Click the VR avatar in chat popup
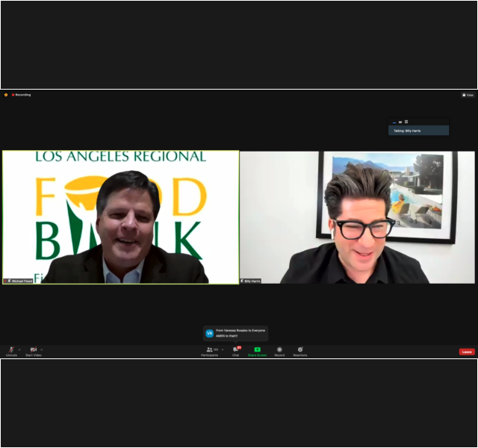The width and height of the screenshot is (478, 448). click(209, 334)
